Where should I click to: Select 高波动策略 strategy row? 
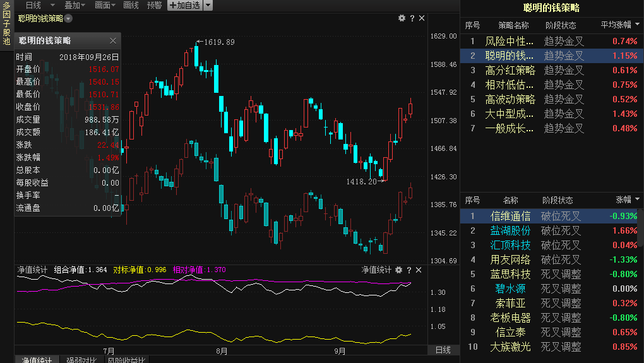pyautogui.click(x=552, y=99)
